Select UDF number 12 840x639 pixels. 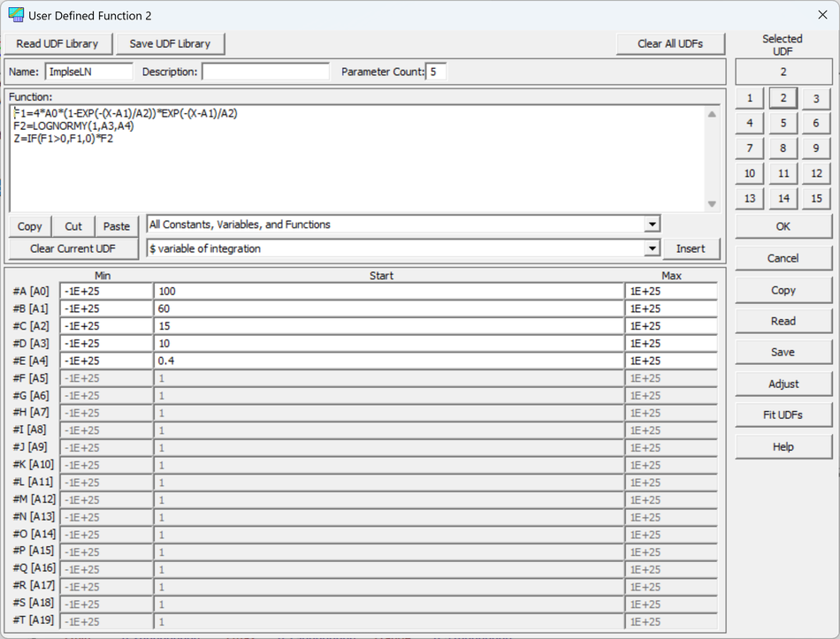[816, 173]
